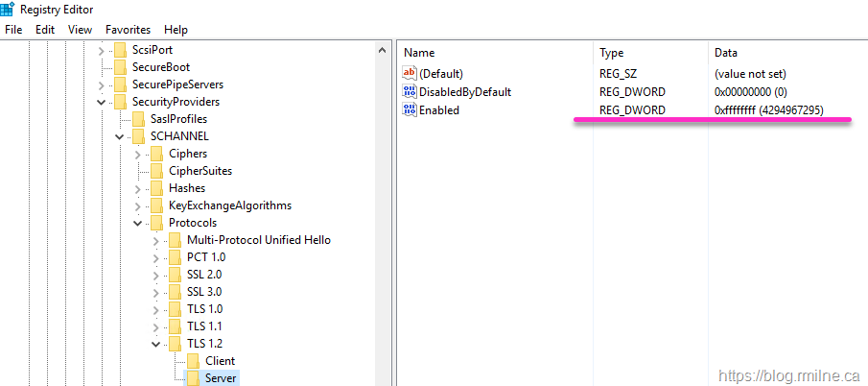Click the Type column header
Screen dimensions: 868x386
click(x=612, y=53)
